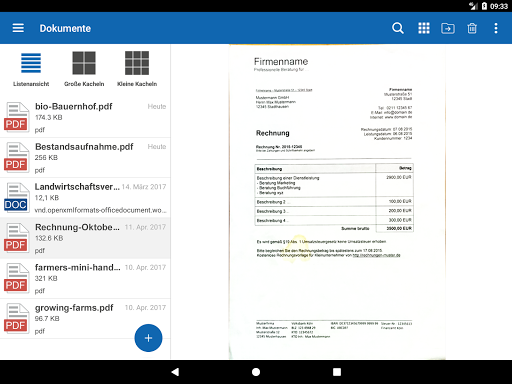512x384 pixels.
Task: Open growing-farms.pdf document
Action: coord(85,319)
